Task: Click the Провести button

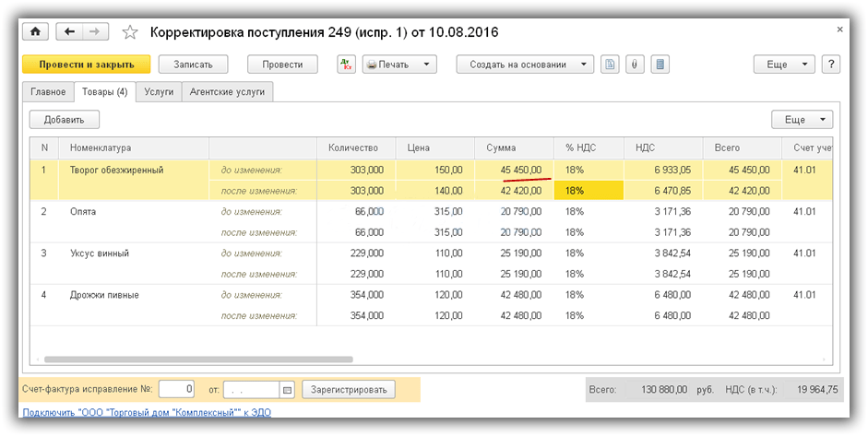Action: point(282,65)
